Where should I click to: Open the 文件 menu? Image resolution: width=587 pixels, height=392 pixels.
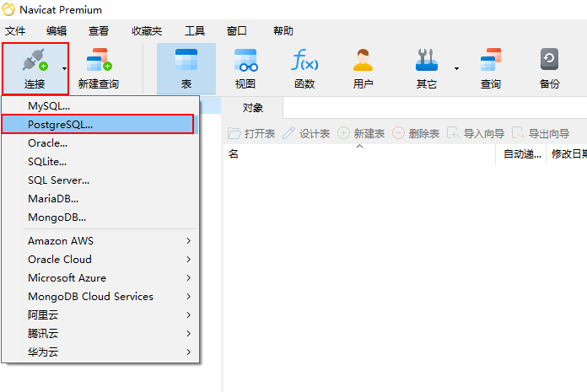click(x=15, y=30)
